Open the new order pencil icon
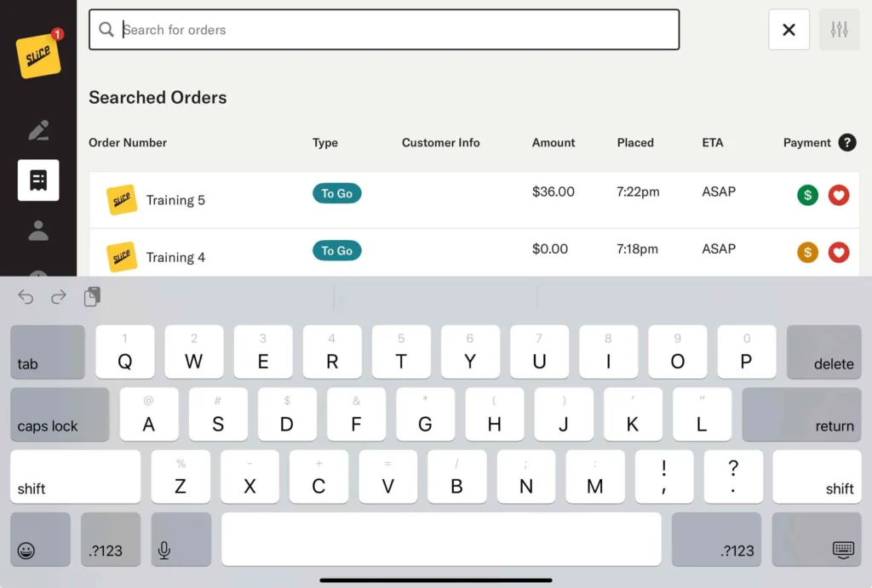The image size is (872, 588). point(38,130)
